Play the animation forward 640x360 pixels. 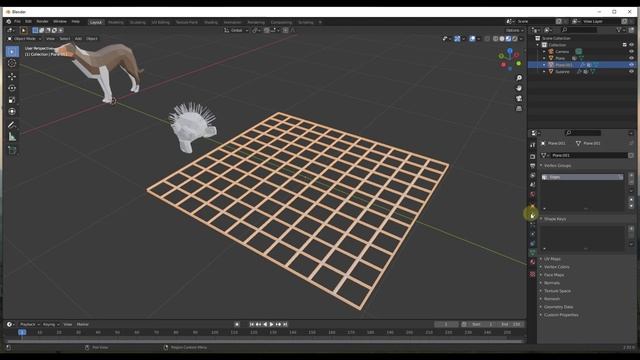271,324
